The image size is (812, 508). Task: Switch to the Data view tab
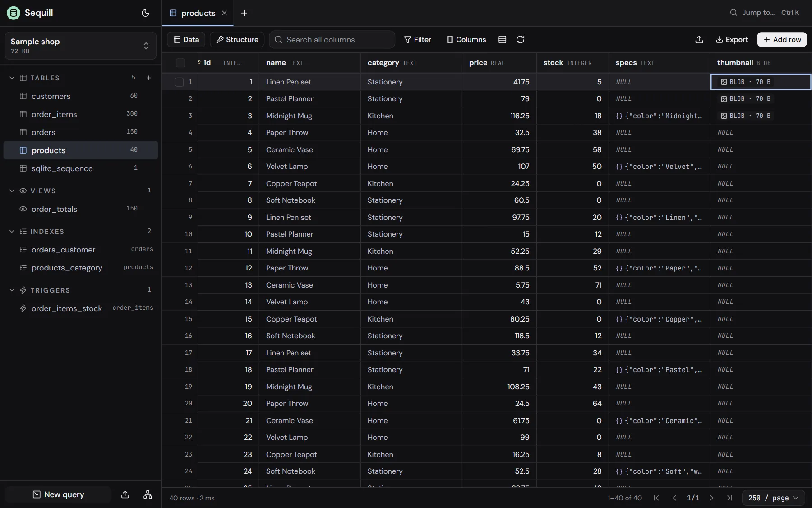point(186,40)
